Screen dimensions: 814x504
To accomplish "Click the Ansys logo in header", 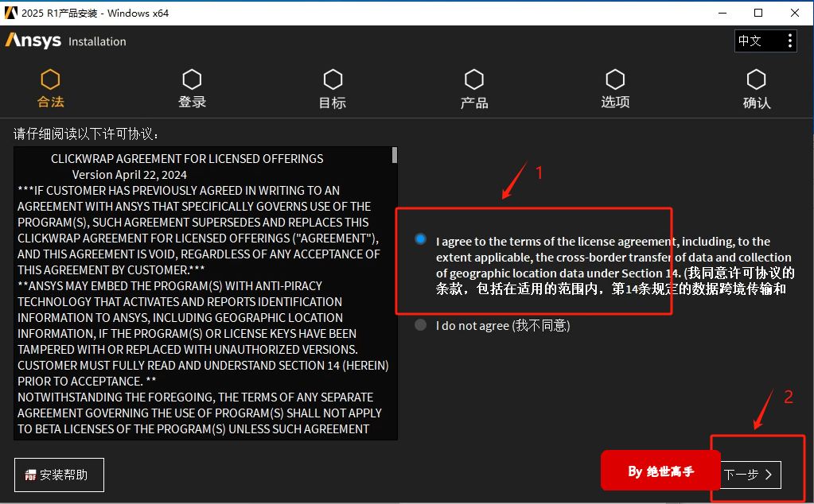I will [33, 41].
